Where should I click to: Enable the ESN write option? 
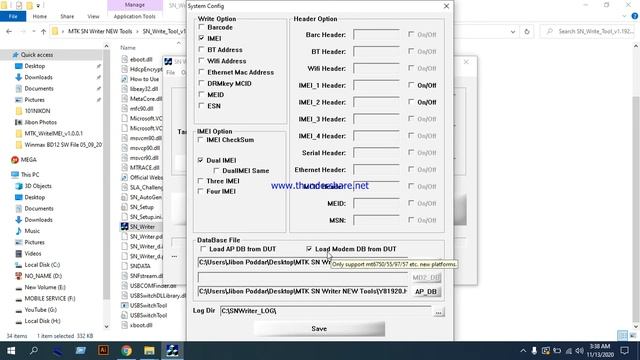tap(202, 106)
